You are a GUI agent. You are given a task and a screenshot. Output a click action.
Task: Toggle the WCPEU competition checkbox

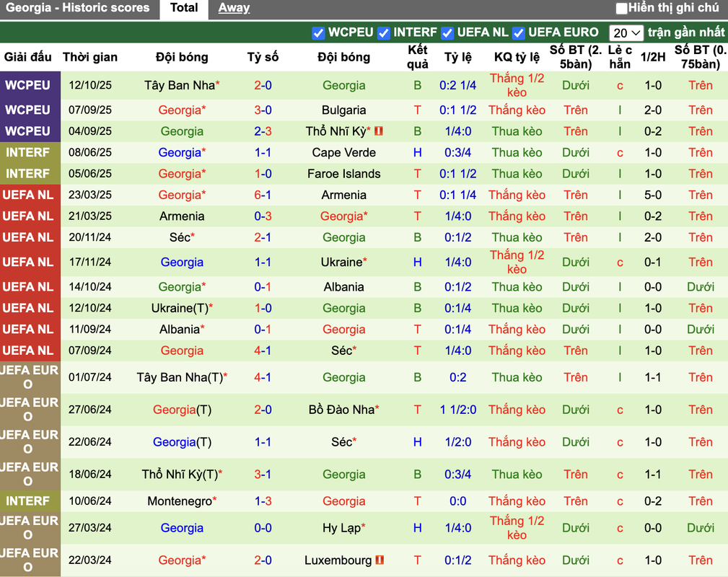[x=318, y=33]
